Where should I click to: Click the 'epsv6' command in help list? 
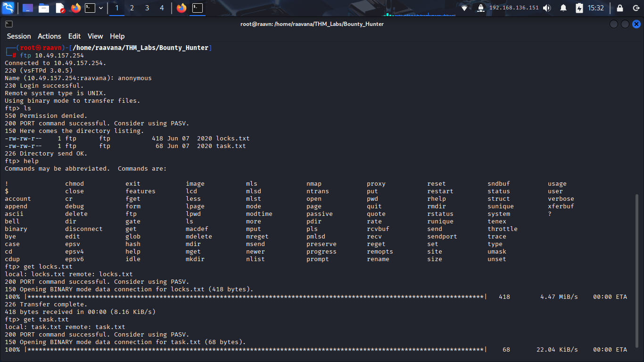(x=74, y=259)
